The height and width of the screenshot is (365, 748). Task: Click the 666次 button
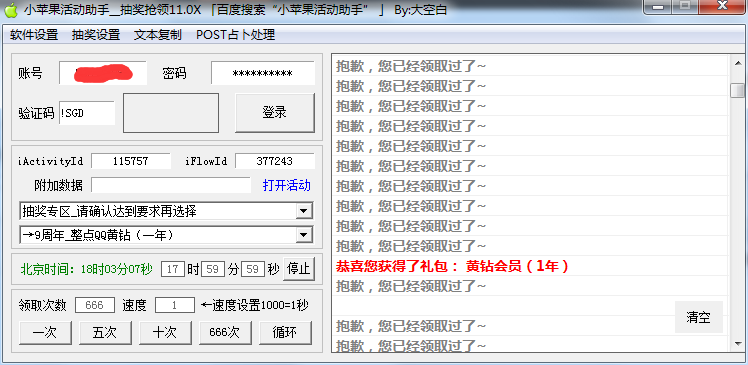[225, 332]
